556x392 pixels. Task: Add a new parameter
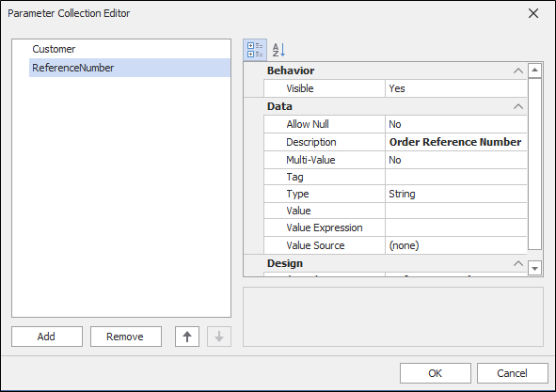coord(47,337)
